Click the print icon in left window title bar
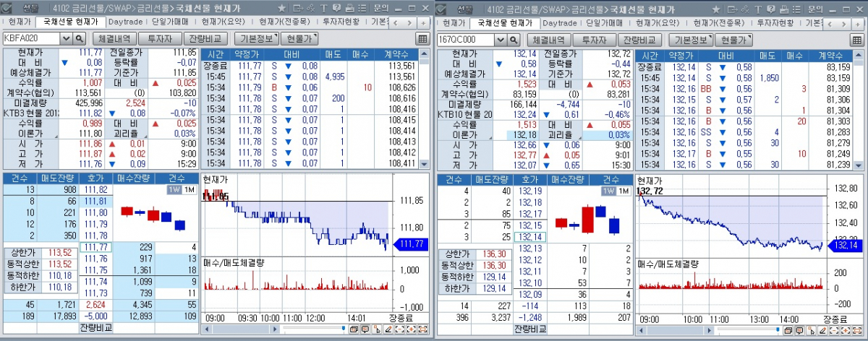This screenshot has height=341, width=868. pyautogui.click(x=349, y=8)
